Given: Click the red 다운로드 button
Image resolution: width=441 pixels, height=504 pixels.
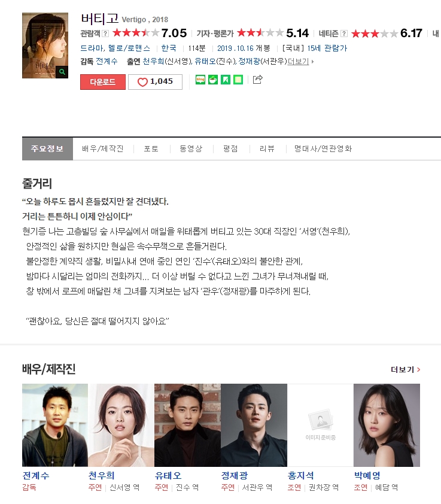Looking at the screenshot, I should pos(103,82).
